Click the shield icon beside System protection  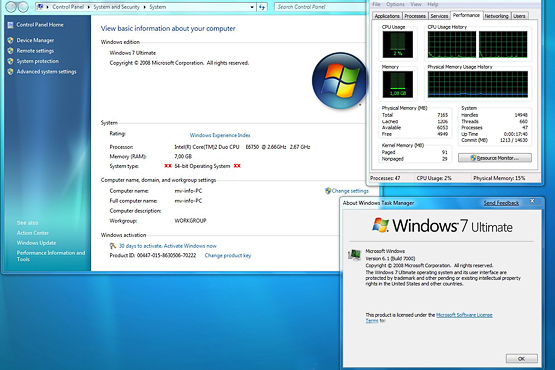coord(10,61)
